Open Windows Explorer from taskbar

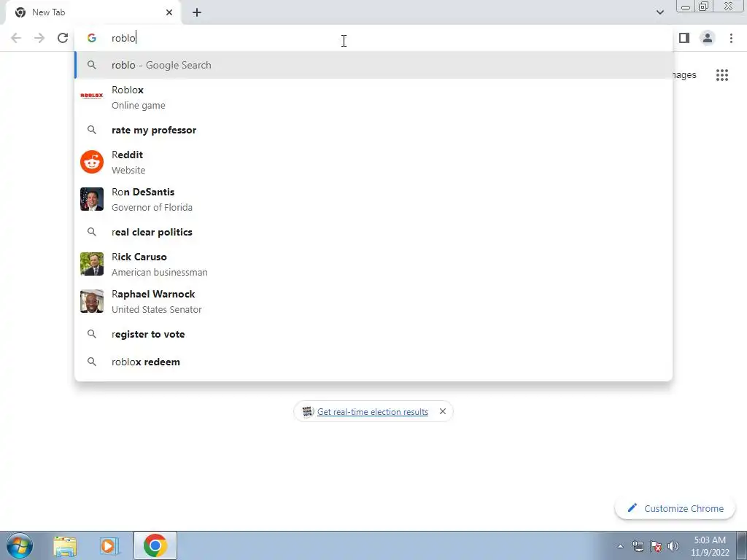click(65, 546)
